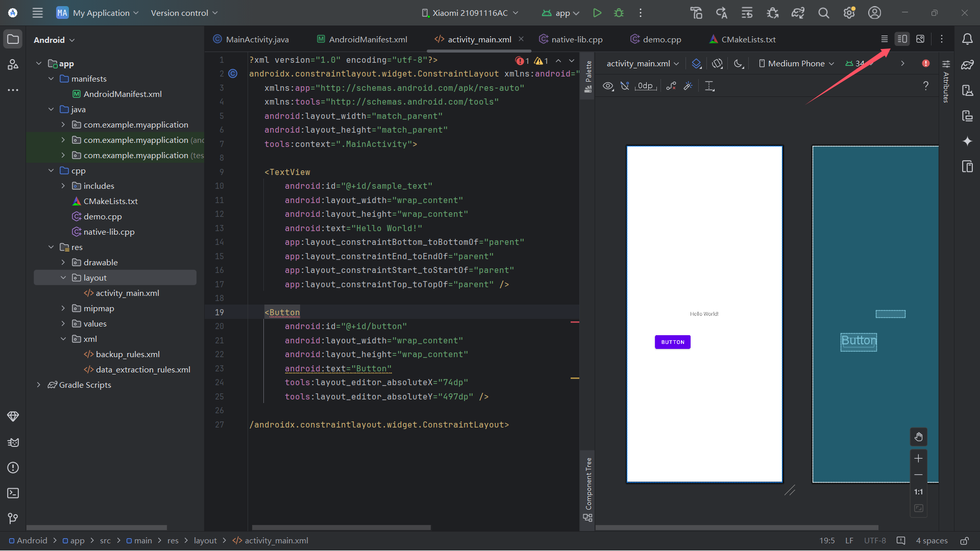
Task: Open Notifications bell icon
Action: [x=967, y=39]
